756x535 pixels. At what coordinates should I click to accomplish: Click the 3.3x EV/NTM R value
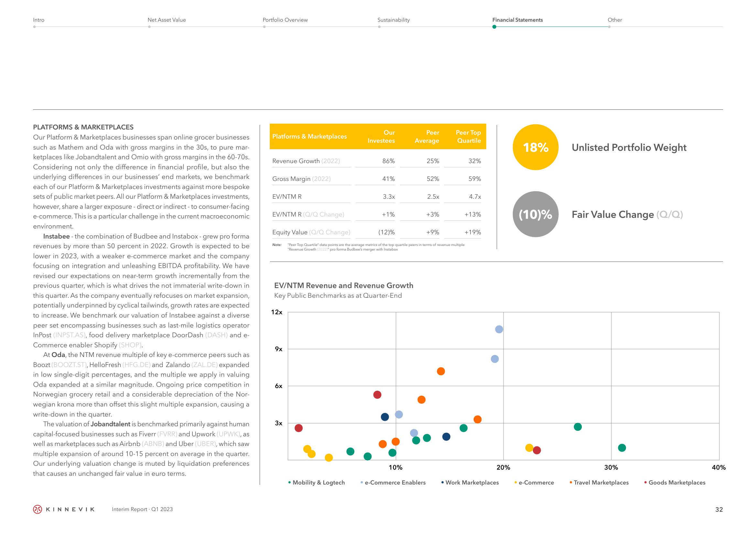[x=389, y=196]
